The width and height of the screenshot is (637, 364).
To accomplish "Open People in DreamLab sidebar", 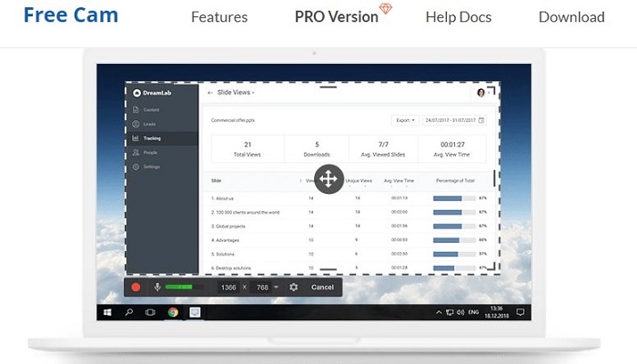I will pyautogui.click(x=150, y=152).
